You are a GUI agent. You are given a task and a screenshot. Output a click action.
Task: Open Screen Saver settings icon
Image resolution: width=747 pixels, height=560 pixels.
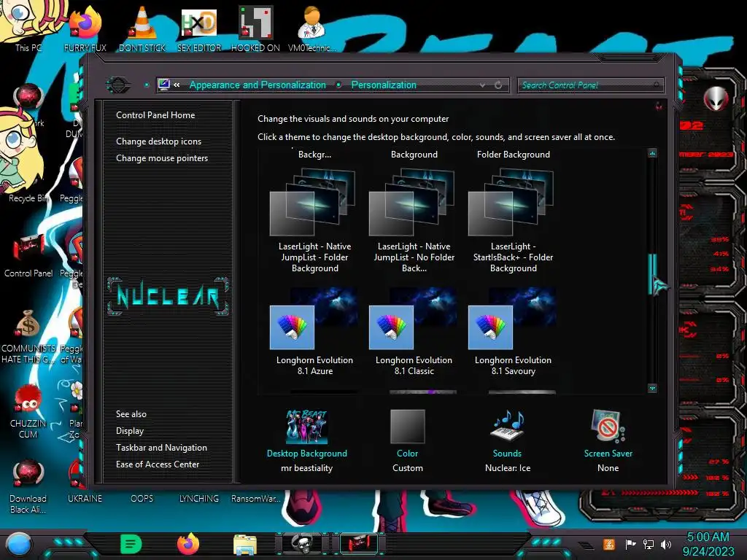[608, 425]
